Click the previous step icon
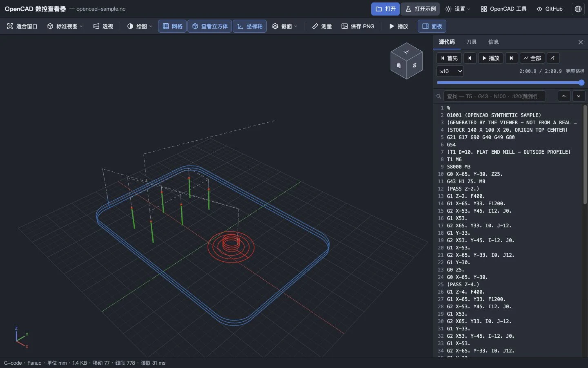 click(470, 58)
